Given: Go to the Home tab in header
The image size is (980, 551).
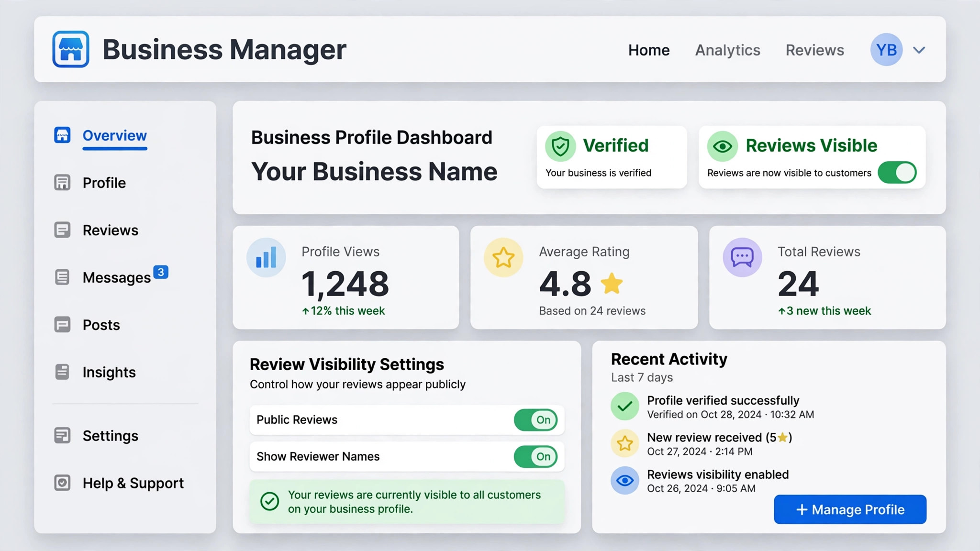Looking at the screenshot, I should click(649, 50).
